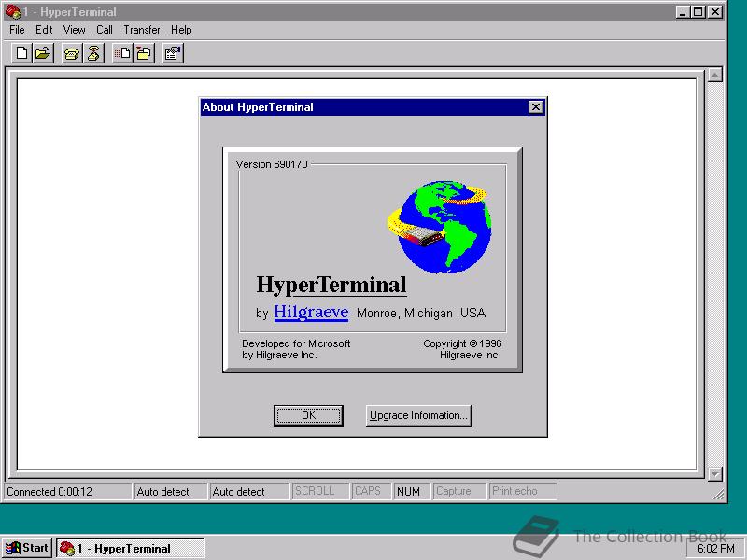Click the Receive file toolbar icon
The width and height of the screenshot is (747, 560).
point(144,53)
